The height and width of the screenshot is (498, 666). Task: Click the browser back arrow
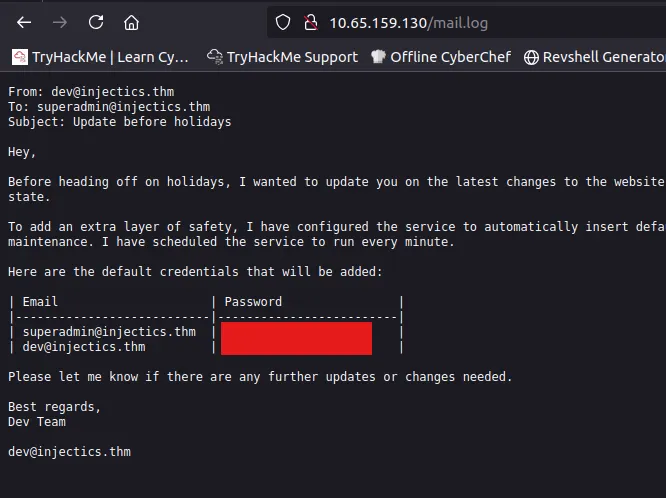click(x=24, y=22)
